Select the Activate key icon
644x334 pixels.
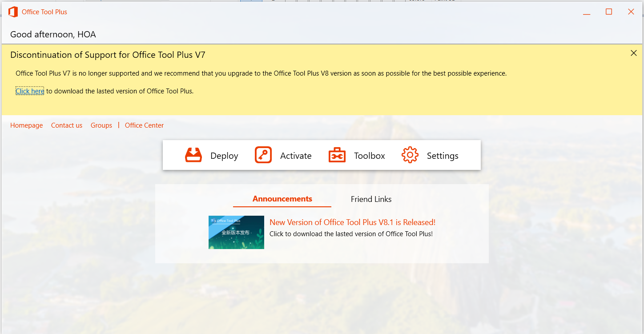tap(263, 155)
